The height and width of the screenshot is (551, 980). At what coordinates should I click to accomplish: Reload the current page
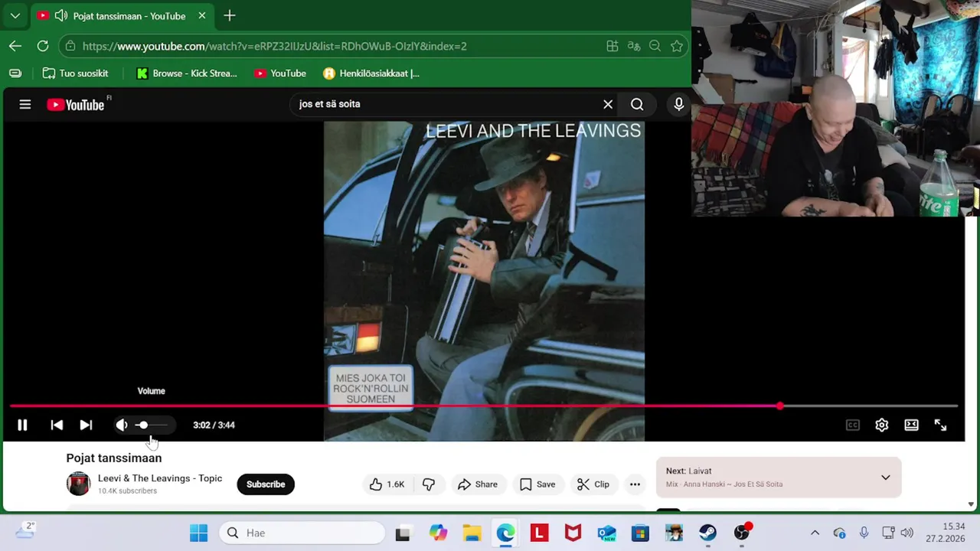pos(43,46)
